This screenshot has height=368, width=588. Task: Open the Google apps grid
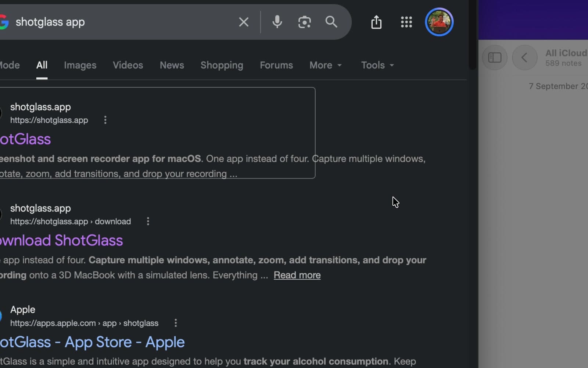click(x=406, y=22)
